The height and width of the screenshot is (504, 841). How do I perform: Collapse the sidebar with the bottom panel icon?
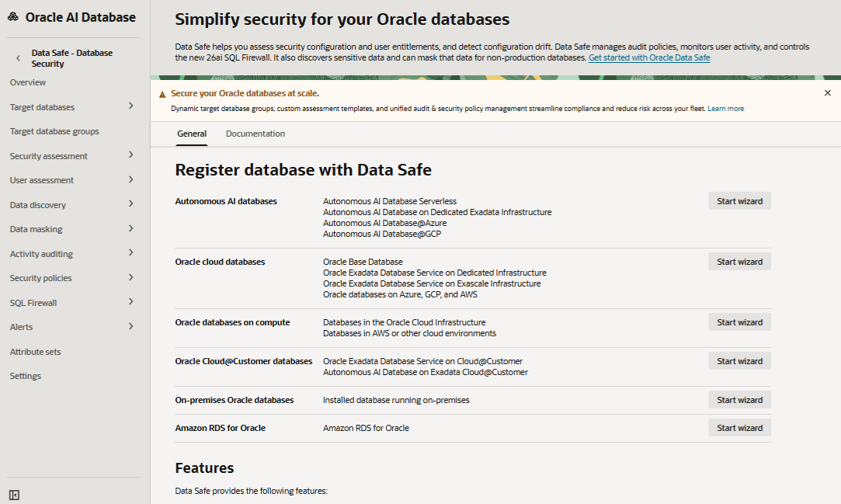(15, 495)
